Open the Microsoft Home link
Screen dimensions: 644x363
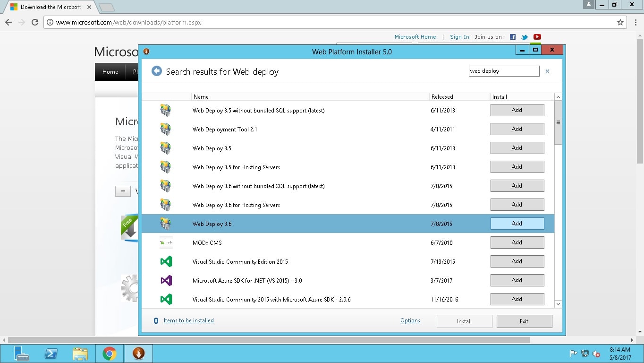point(415,37)
